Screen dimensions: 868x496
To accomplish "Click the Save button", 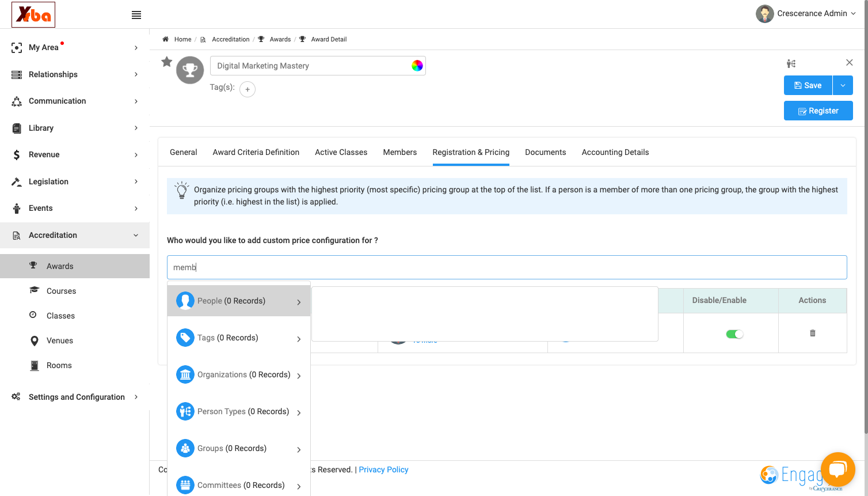I will pyautogui.click(x=808, y=85).
